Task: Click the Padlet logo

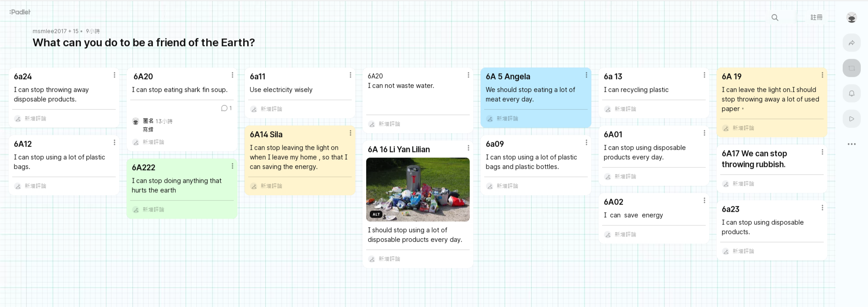Action: click(x=20, y=12)
